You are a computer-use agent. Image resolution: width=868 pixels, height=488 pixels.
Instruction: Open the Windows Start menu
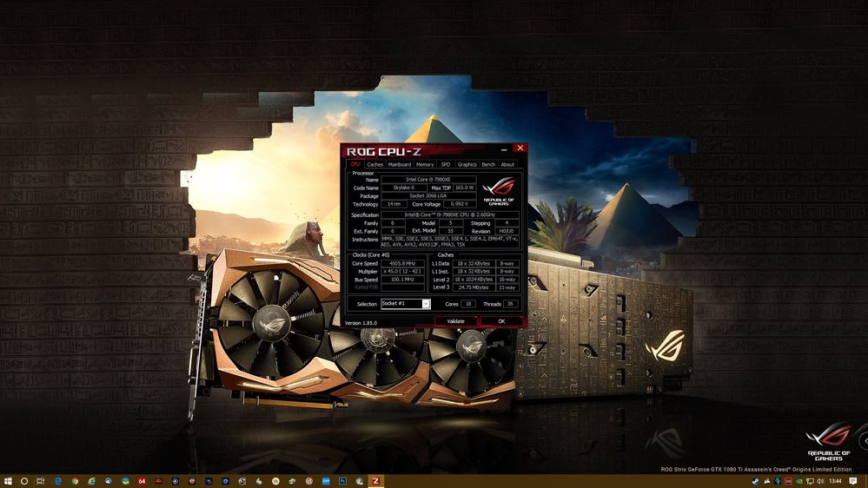8,481
